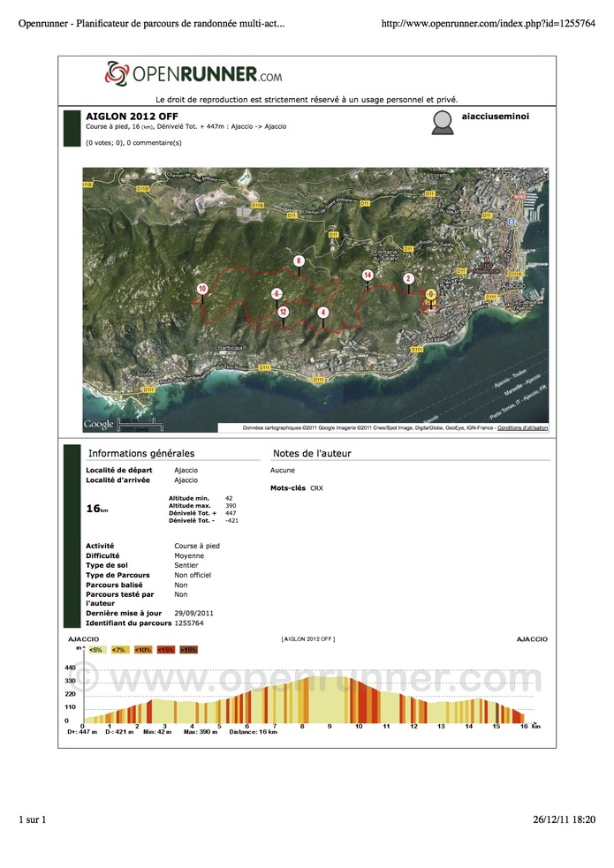Screen dimensions: 614x868
Task: Select kilometer marker 4 on the map
Action: (x=323, y=313)
